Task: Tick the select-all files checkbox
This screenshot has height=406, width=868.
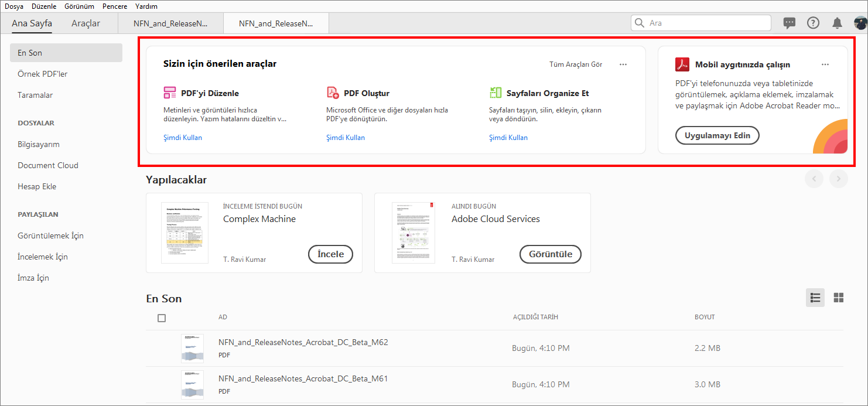Action: pos(162,318)
